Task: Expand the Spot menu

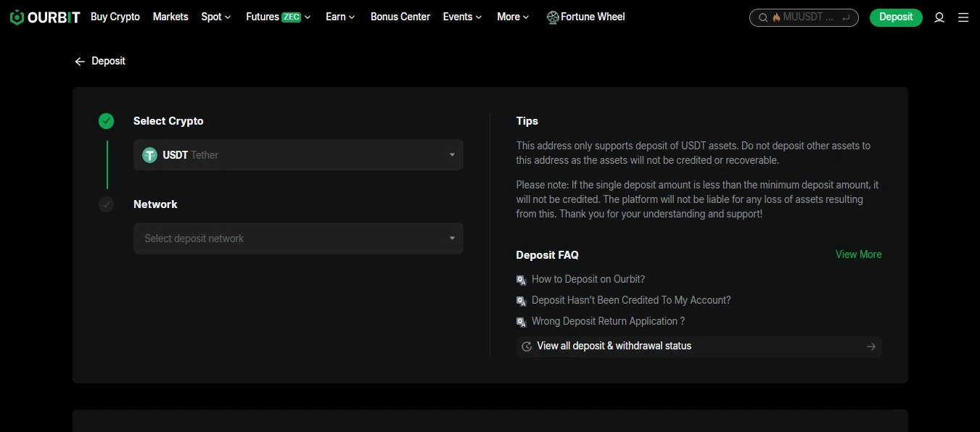Action: [x=216, y=17]
